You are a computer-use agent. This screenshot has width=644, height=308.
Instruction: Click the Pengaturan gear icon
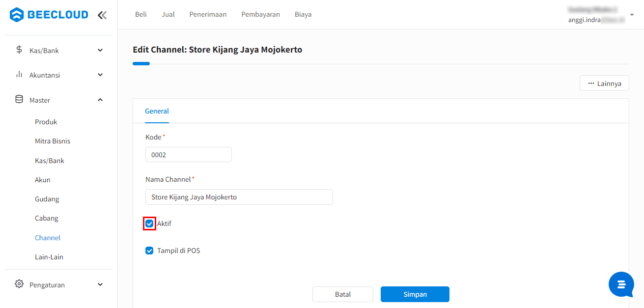pyautogui.click(x=19, y=284)
